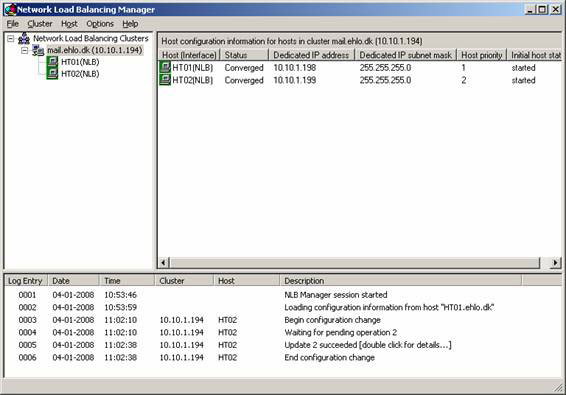This screenshot has height=395, width=566.
Task: Click the HT01(NLB) icon in host list
Action: coord(165,67)
